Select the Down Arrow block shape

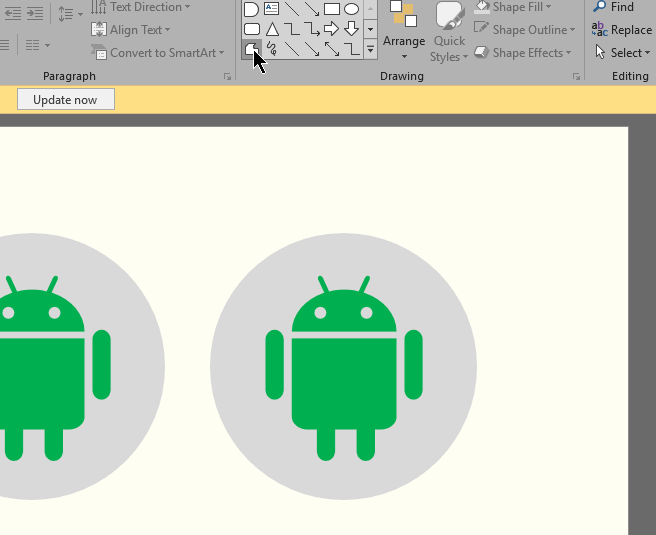pos(351,29)
